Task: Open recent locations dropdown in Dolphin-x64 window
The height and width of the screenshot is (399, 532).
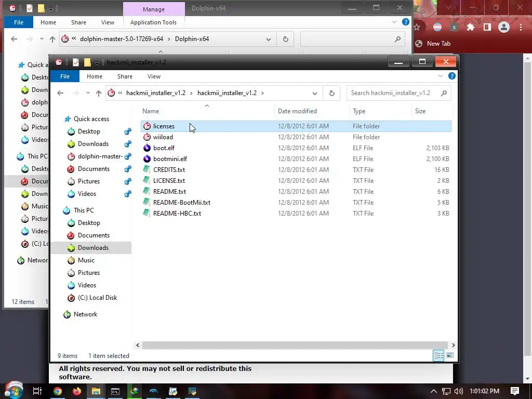Action: click(x=42, y=39)
